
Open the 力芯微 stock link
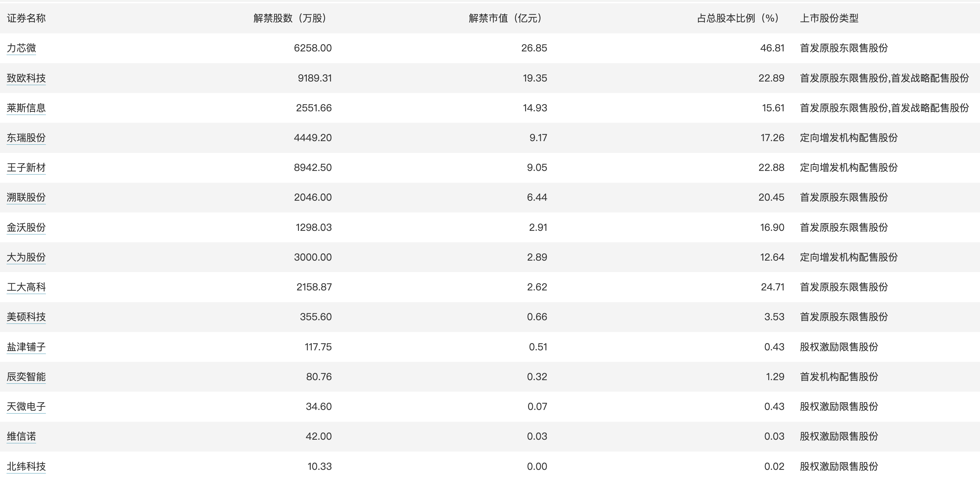pyautogui.click(x=21, y=48)
